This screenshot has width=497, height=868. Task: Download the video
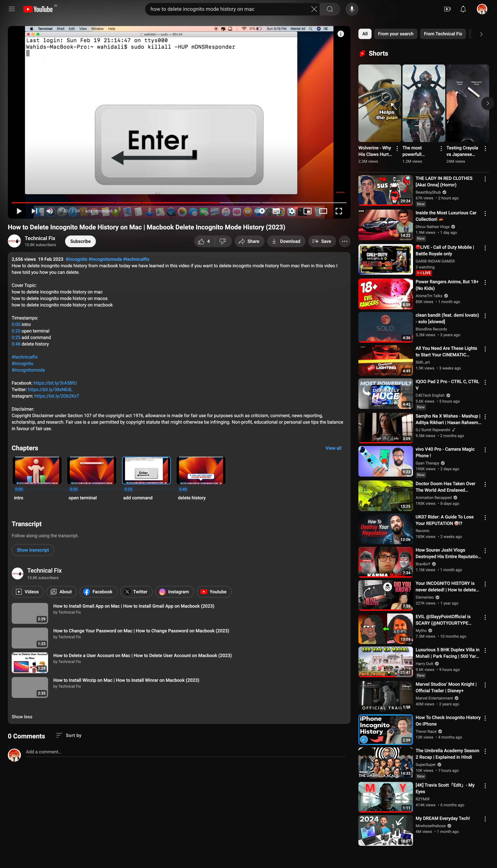point(286,241)
